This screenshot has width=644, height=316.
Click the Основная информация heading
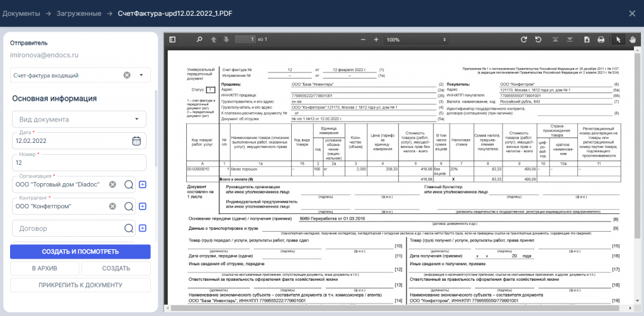[54, 99]
